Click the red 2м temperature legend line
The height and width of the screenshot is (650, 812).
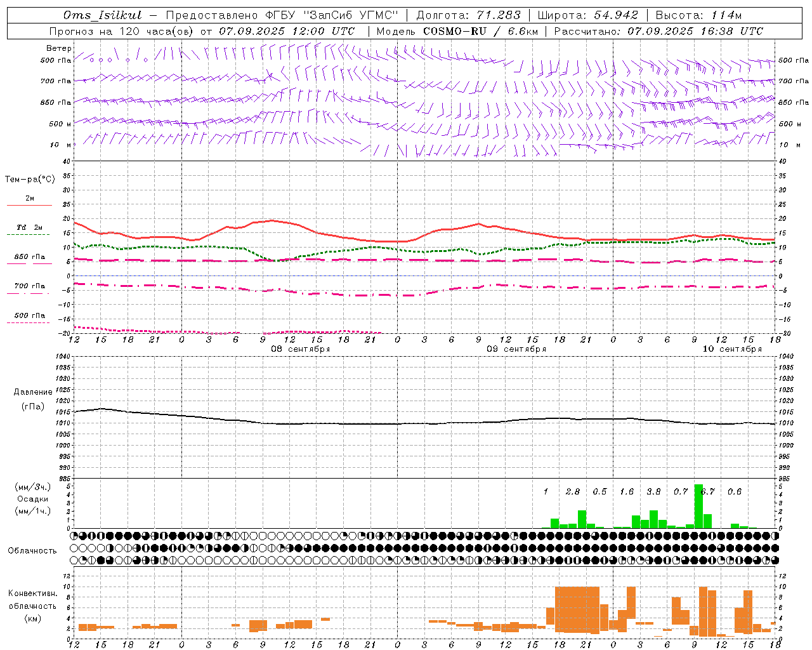pyautogui.click(x=29, y=205)
